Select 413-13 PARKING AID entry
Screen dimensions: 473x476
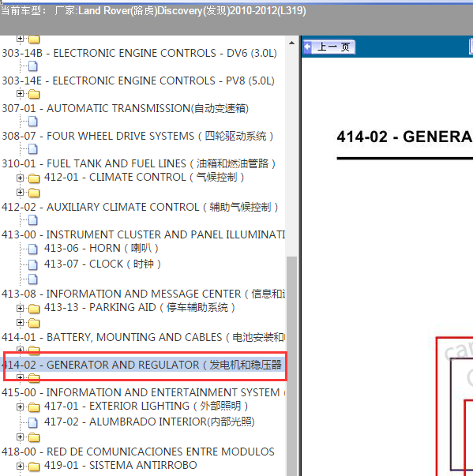pos(140,307)
